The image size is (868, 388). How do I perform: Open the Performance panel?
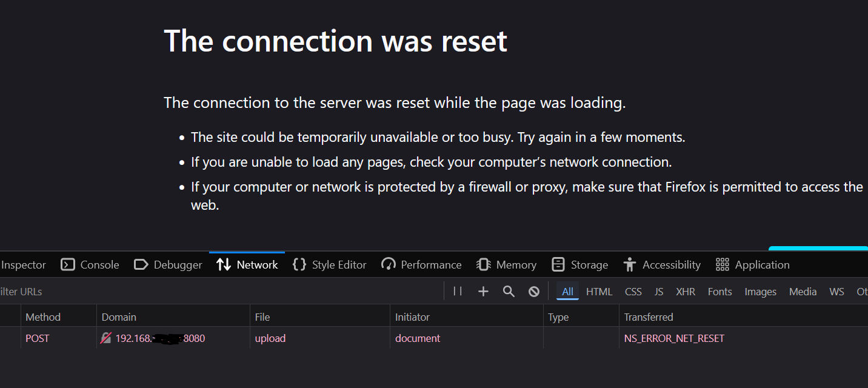[x=421, y=265]
